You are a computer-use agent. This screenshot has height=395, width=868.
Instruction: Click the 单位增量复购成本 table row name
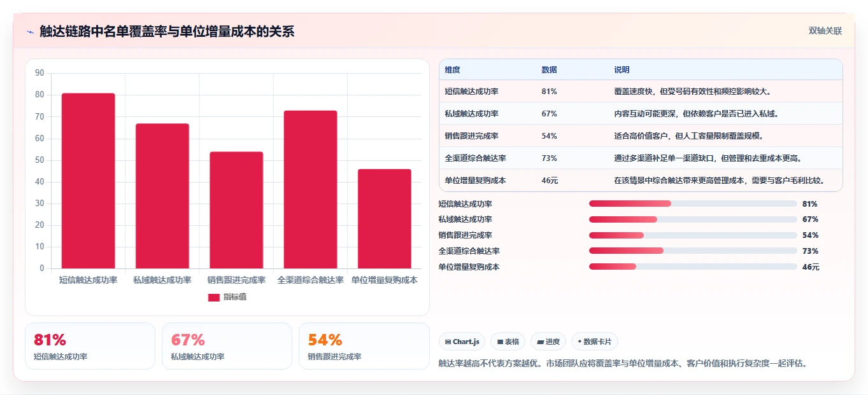476,181
